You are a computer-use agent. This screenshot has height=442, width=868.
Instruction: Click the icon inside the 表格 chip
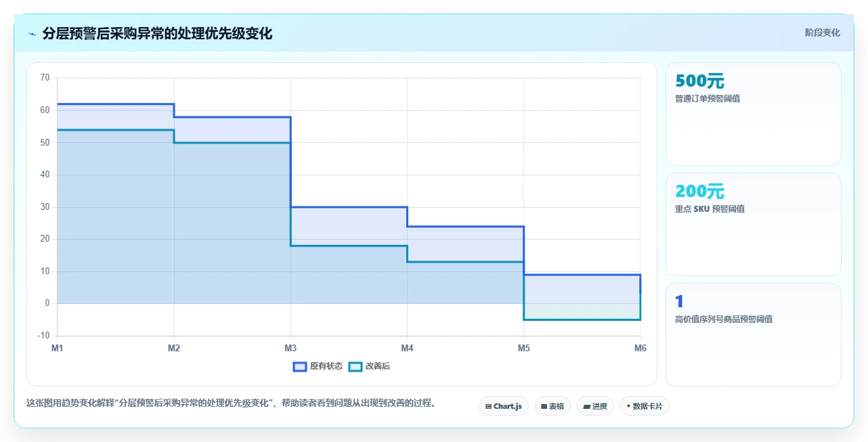point(544,407)
